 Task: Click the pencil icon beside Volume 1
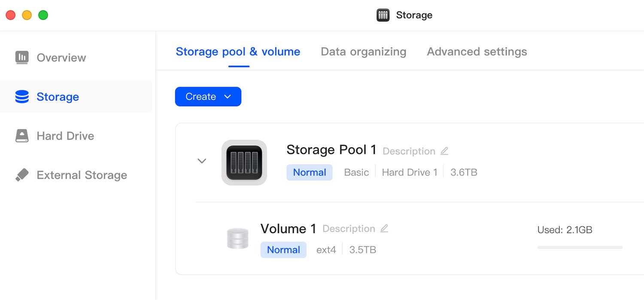click(384, 228)
